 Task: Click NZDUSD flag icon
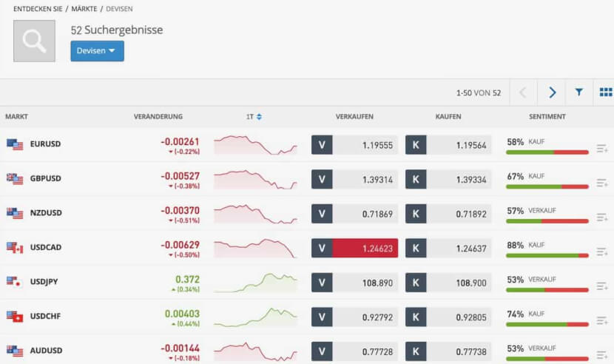coord(15,213)
